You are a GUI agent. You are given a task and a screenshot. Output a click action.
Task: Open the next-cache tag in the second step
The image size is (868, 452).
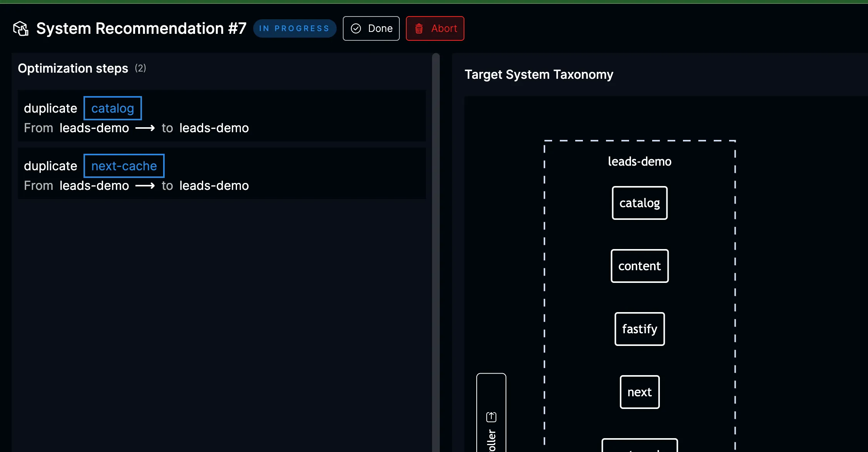coord(124,166)
